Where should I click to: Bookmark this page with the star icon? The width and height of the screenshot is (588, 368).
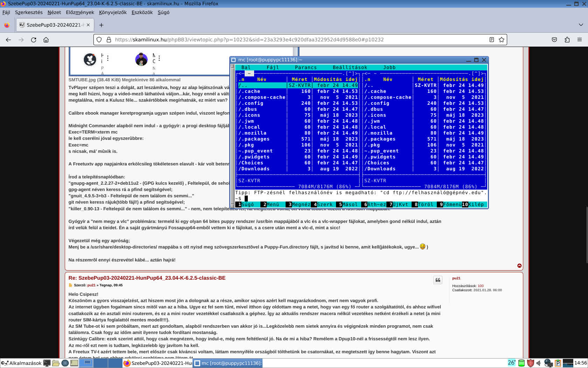click(502, 40)
